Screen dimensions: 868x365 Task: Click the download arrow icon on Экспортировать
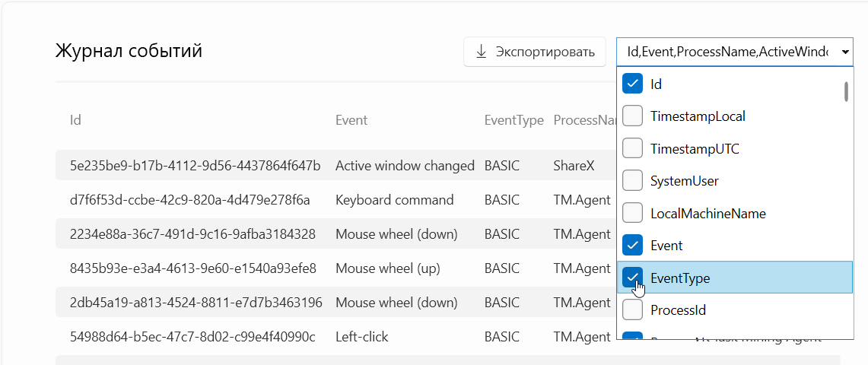click(x=481, y=52)
